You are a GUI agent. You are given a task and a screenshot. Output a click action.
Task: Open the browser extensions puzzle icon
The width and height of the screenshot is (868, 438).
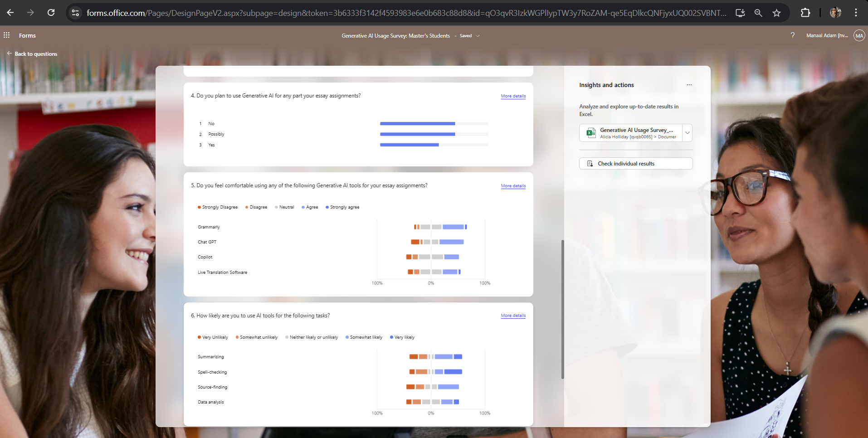coord(805,13)
